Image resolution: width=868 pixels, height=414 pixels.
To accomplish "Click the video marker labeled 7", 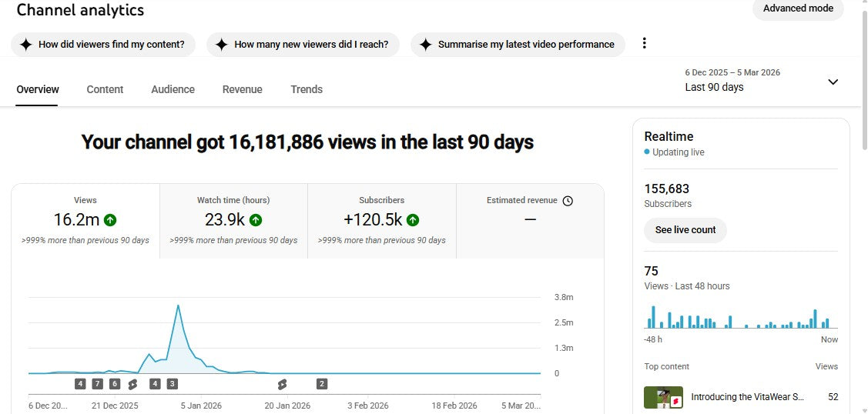I will click(x=97, y=384).
